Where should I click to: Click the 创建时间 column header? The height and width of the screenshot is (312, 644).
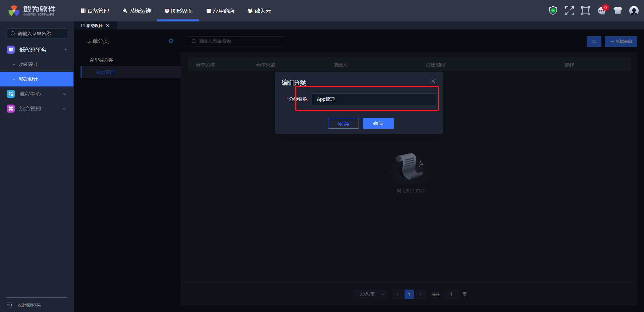coord(435,65)
